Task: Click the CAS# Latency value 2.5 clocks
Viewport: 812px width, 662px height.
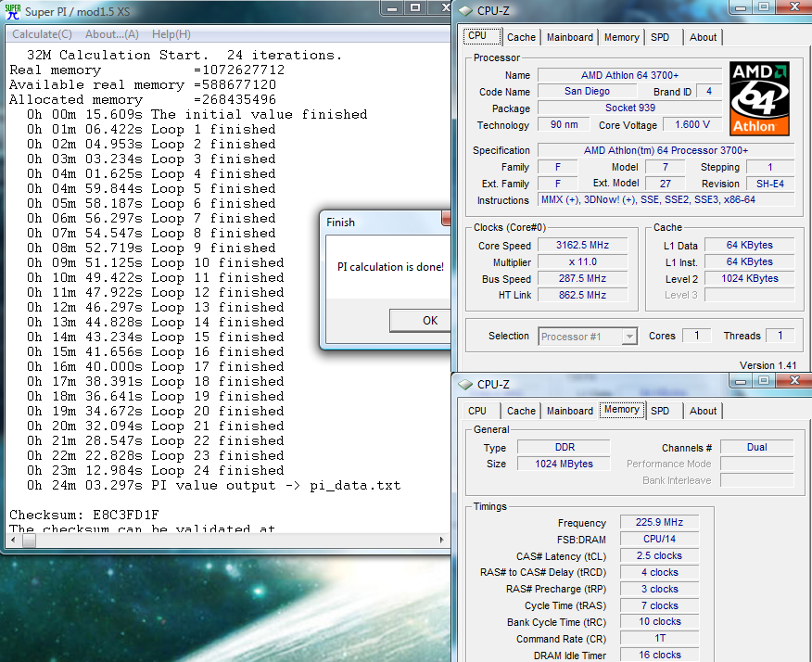Action: tap(659, 555)
